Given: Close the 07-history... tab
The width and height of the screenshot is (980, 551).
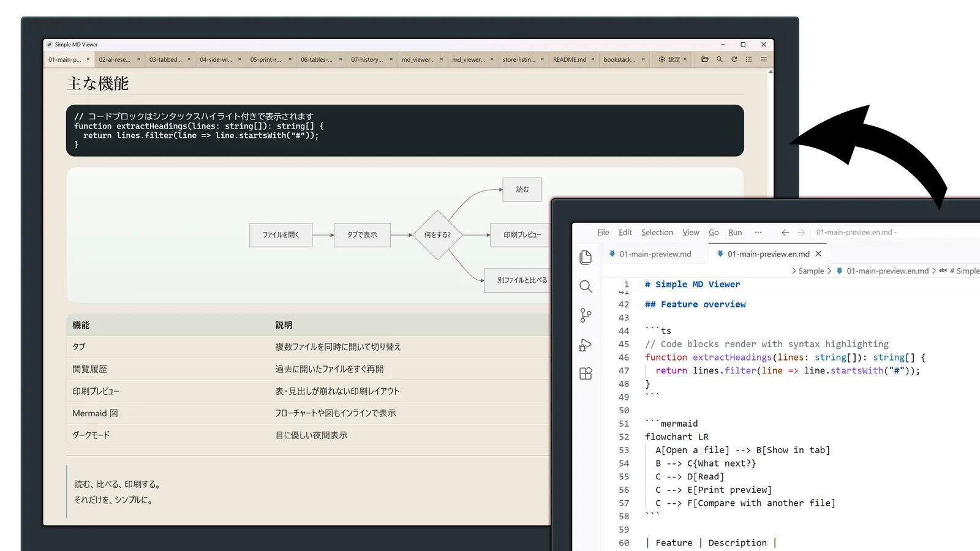Looking at the screenshot, I should pyautogui.click(x=391, y=59).
